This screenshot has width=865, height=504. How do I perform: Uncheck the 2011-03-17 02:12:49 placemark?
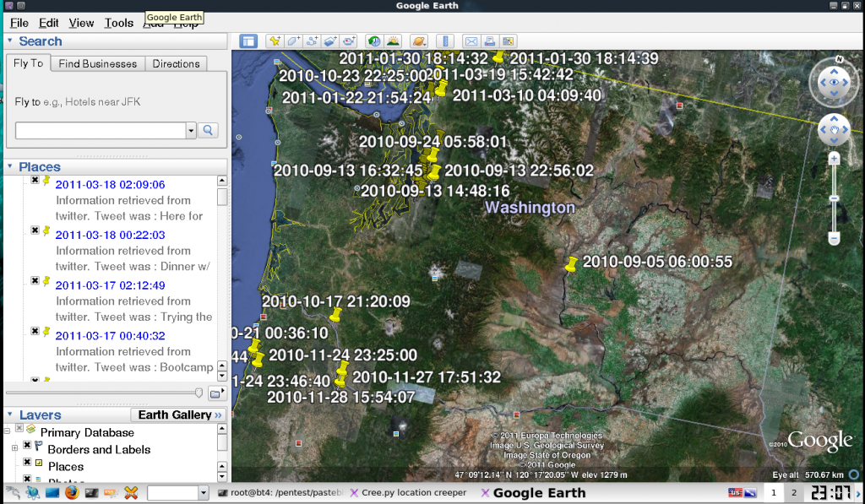tap(35, 280)
